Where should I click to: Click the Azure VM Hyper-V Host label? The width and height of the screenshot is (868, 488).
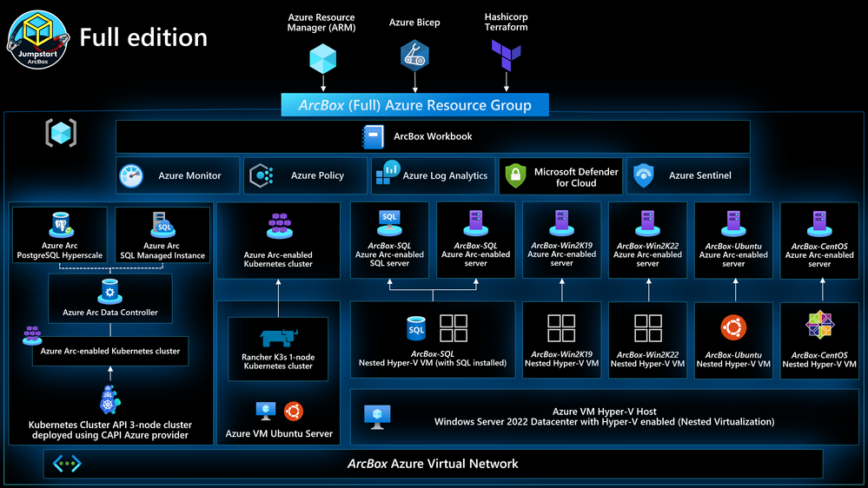(605, 411)
